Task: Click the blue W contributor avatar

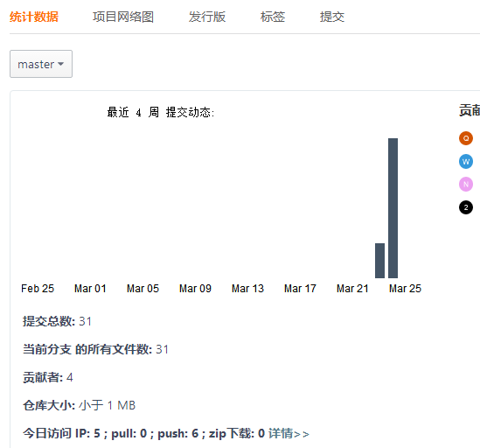Action: 466,162
